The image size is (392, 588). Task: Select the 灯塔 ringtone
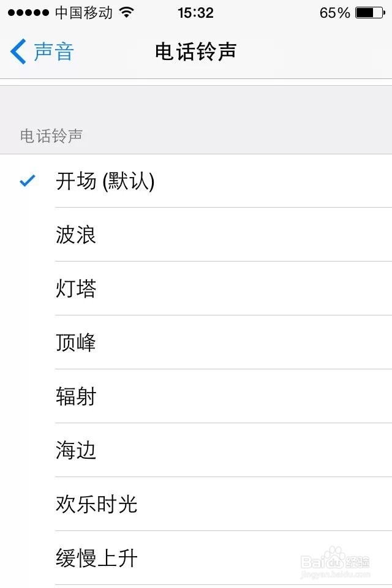pos(76,288)
